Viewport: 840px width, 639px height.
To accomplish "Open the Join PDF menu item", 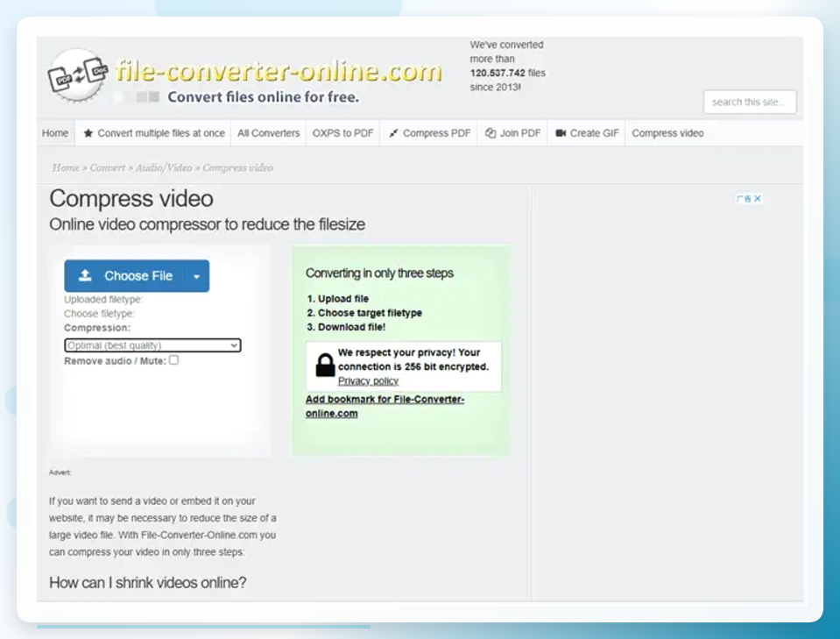I will (513, 133).
